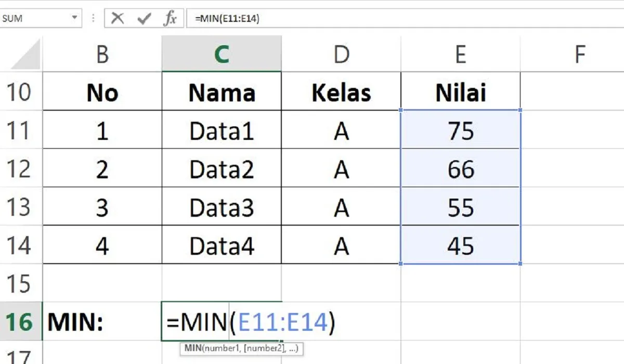Screen dimensions: 624x364
Task: Select the cell containing Data1
Action: click(x=222, y=130)
